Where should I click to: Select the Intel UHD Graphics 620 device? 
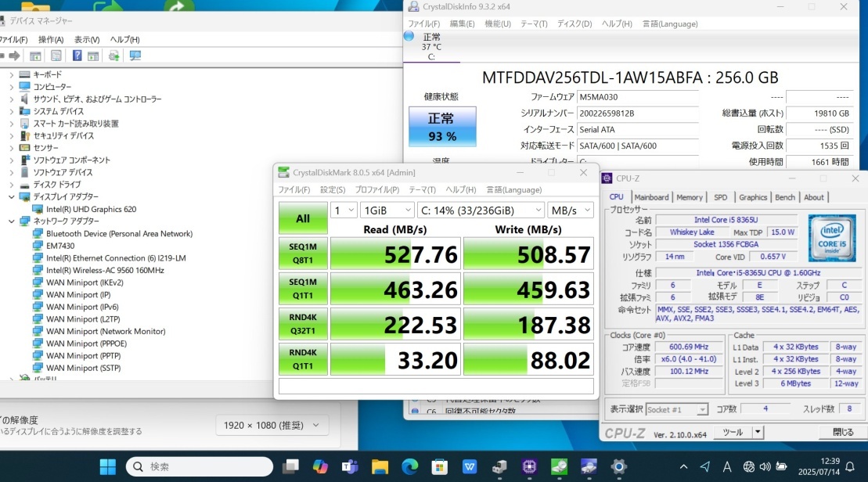click(91, 209)
